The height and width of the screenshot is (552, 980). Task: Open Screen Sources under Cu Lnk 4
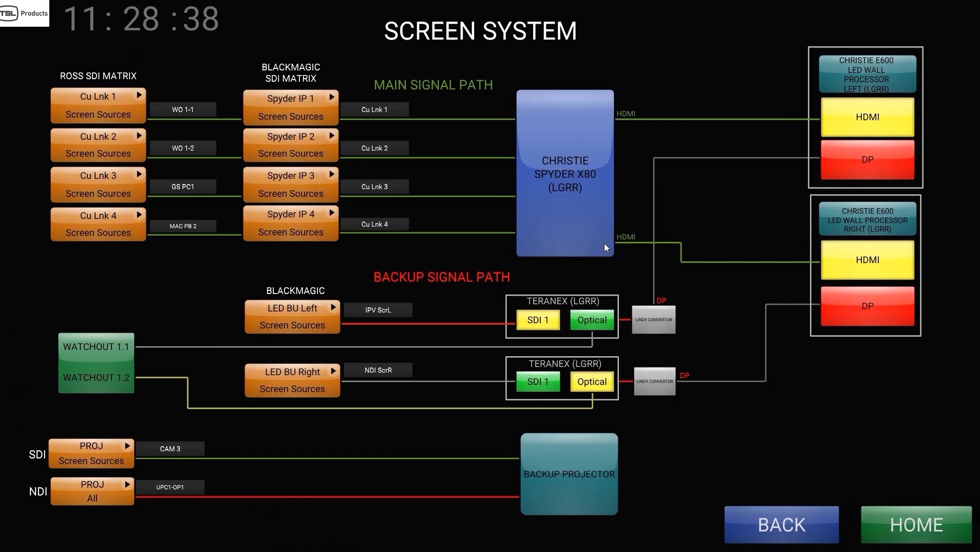(98, 233)
